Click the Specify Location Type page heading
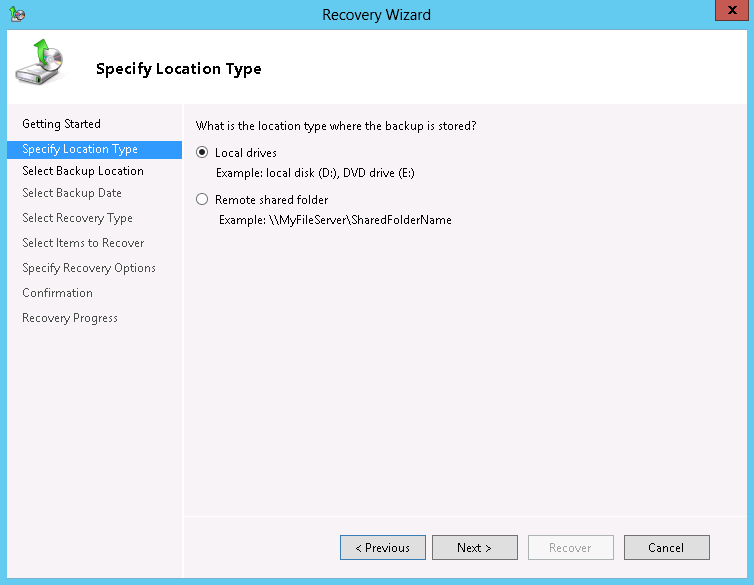Viewport: 754px width, 585px height. click(x=178, y=69)
